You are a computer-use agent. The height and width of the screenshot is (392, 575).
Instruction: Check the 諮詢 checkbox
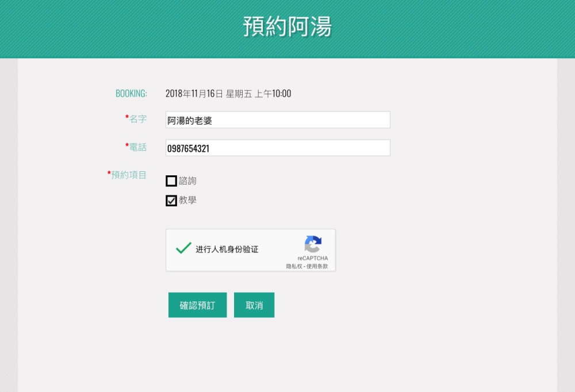click(171, 181)
